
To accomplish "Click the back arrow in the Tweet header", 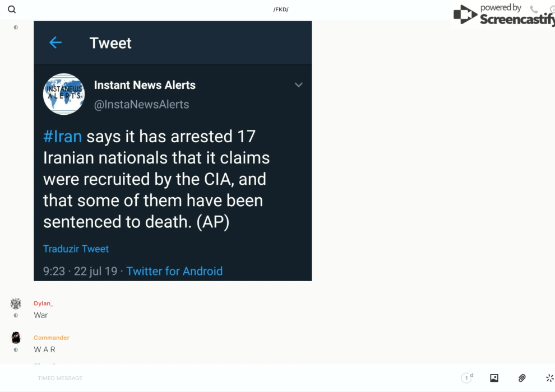I will pos(55,43).
